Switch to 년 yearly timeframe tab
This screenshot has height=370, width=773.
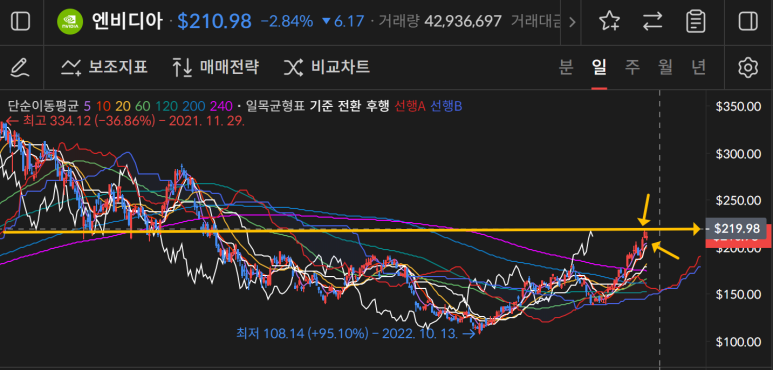699,67
